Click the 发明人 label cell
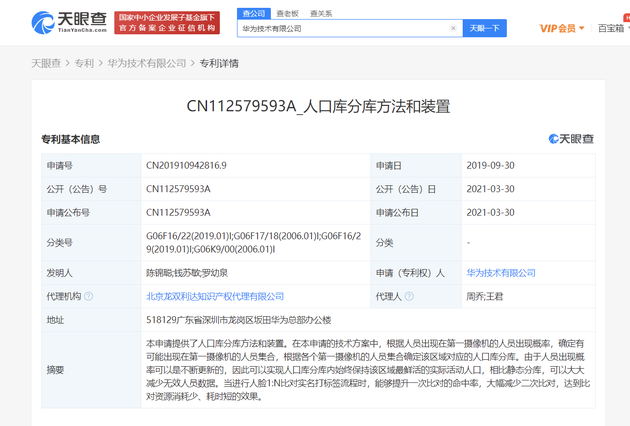This screenshot has width=630, height=426. [x=91, y=273]
